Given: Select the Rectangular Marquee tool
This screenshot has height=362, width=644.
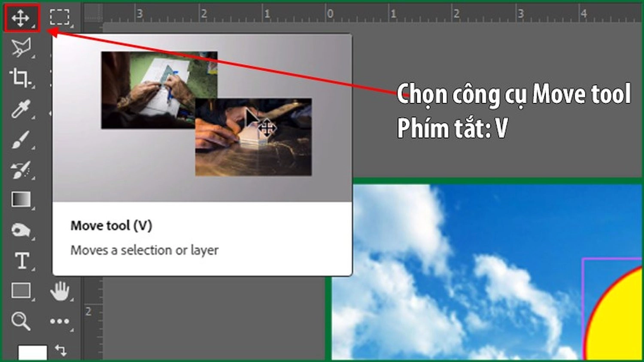Looking at the screenshot, I should coord(60,18).
